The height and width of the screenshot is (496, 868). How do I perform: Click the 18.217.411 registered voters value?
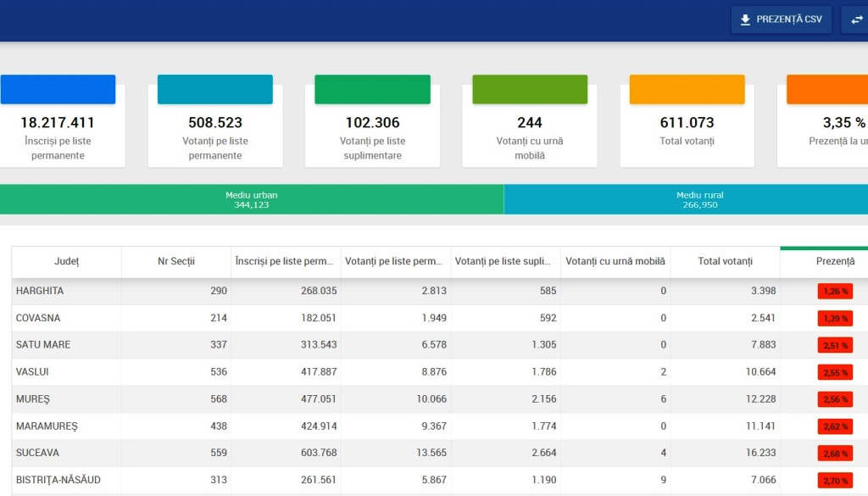tap(58, 122)
